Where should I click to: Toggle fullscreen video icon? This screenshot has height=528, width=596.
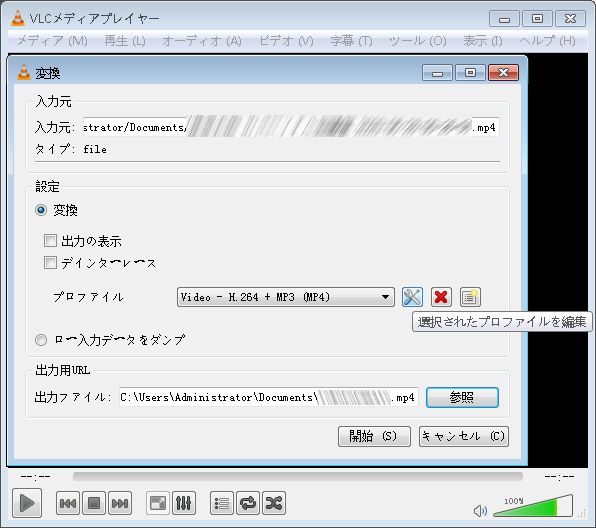coord(158,503)
